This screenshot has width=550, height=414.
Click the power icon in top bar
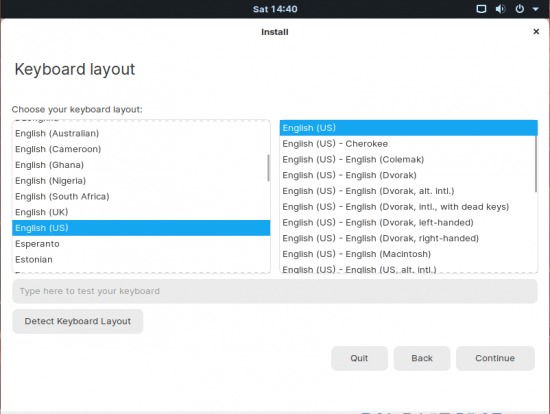[x=520, y=9]
